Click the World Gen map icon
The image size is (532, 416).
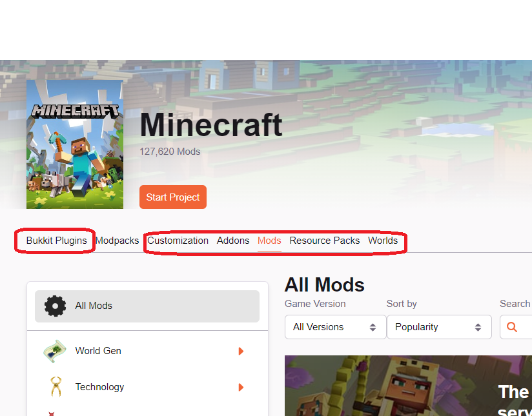pyautogui.click(x=55, y=351)
